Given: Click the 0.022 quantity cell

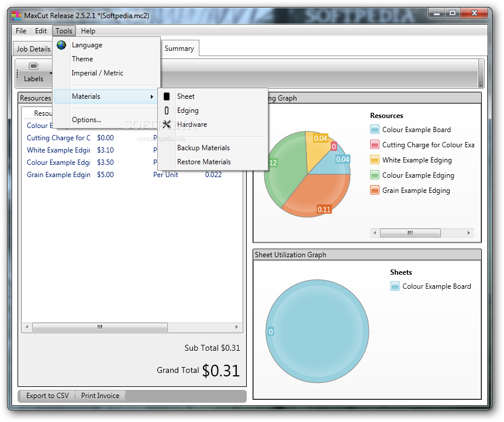Looking at the screenshot, I should click(x=213, y=175).
